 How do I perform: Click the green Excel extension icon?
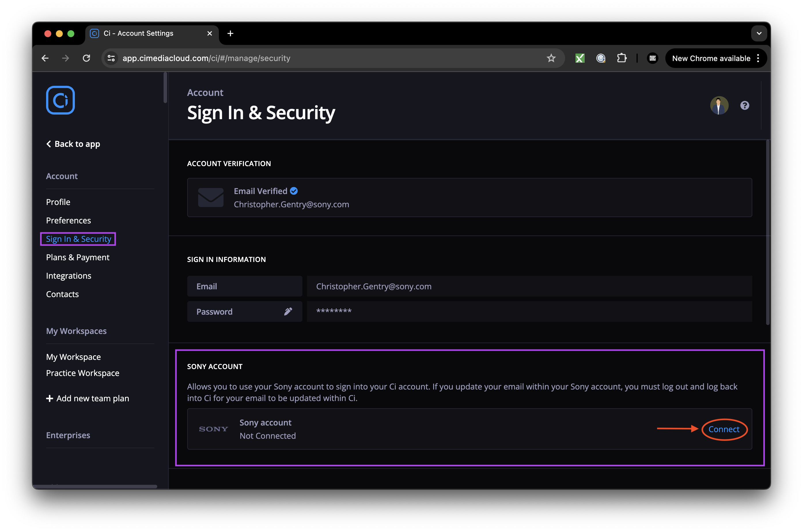point(580,58)
